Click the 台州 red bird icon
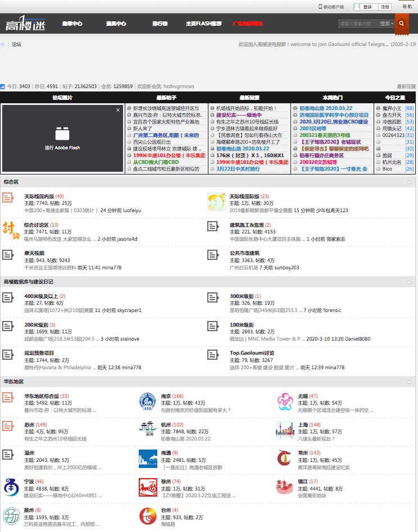This screenshot has height=532, width=418. [148, 516]
